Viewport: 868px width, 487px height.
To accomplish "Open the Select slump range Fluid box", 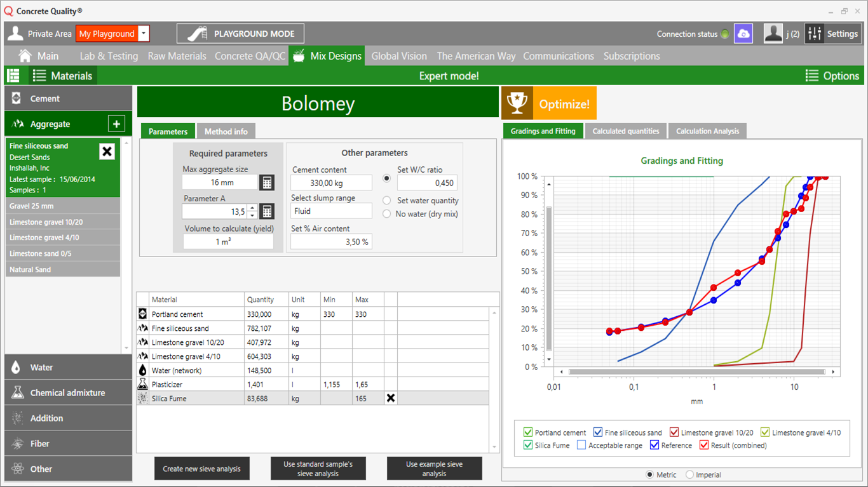I will point(331,211).
